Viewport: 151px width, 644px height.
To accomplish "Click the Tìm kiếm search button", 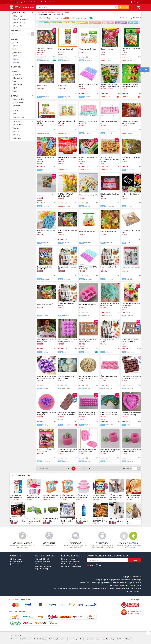I will click(124, 7).
